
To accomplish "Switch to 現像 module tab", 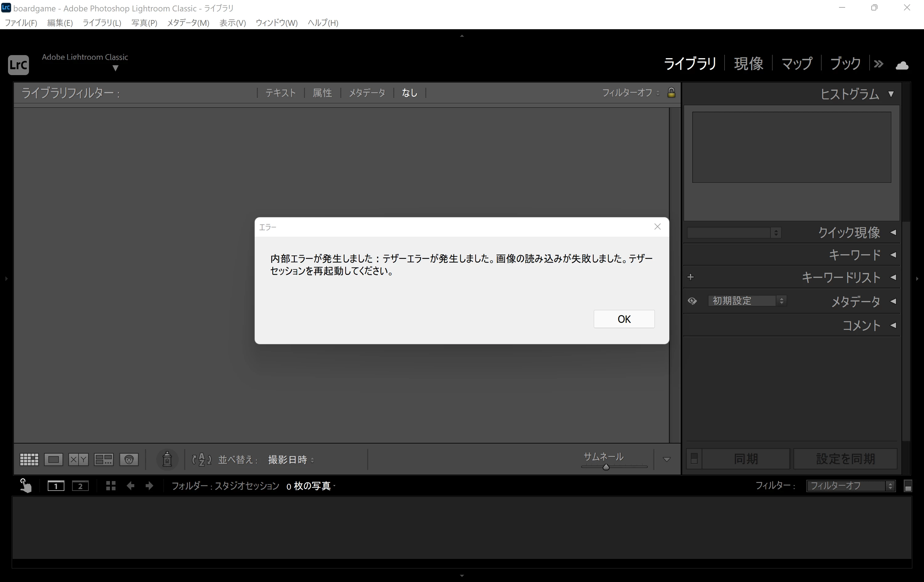I will click(x=748, y=64).
